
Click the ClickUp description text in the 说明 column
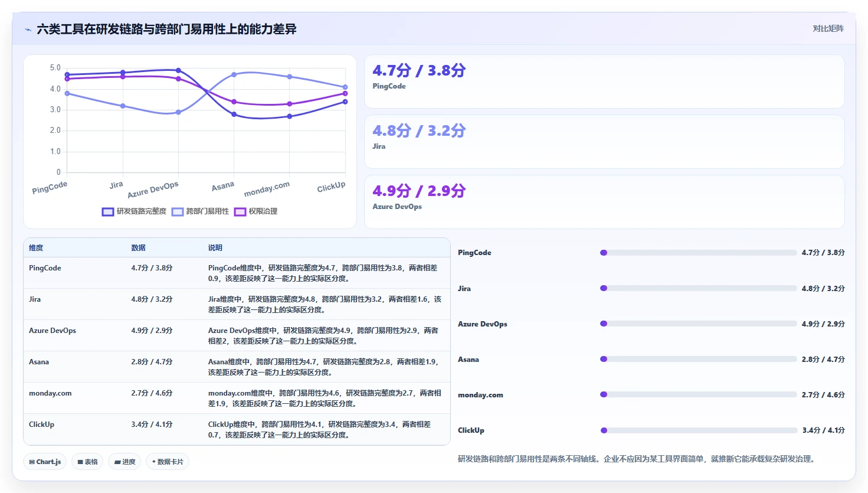point(319,430)
